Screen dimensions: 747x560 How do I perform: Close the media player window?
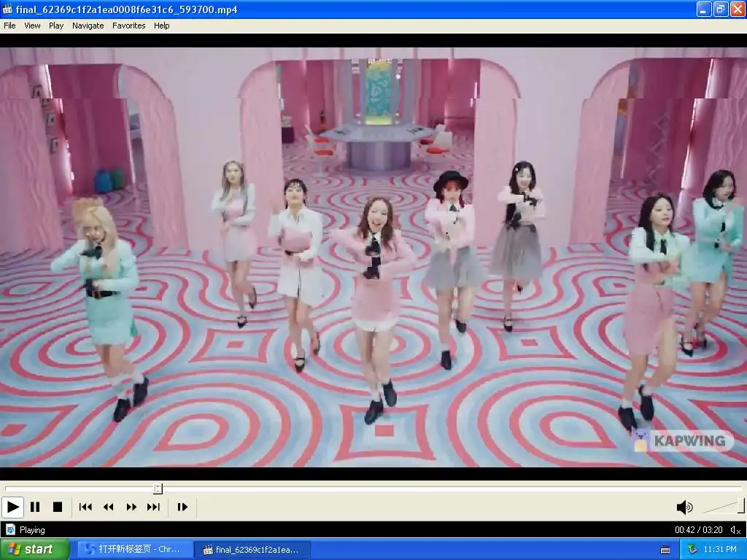click(x=738, y=9)
